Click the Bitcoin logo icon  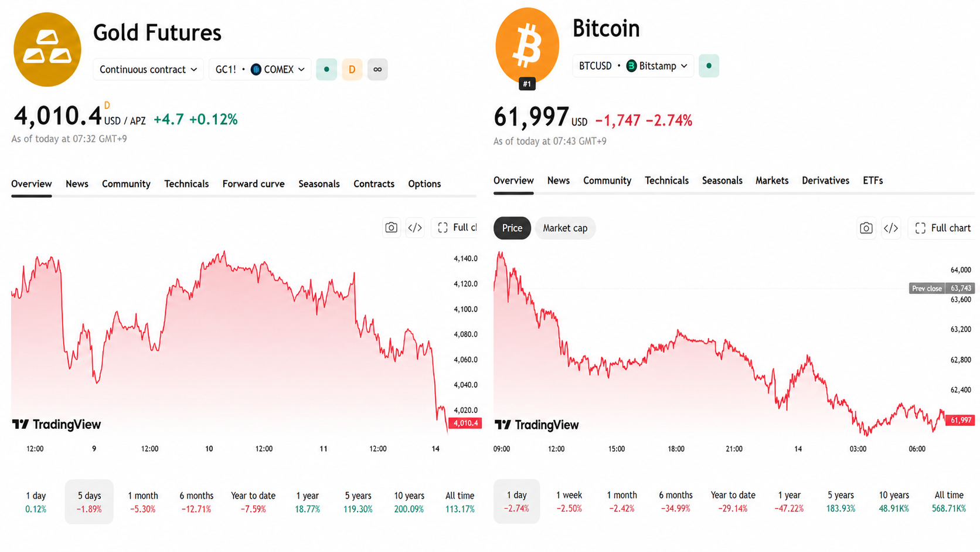pyautogui.click(x=527, y=46)
